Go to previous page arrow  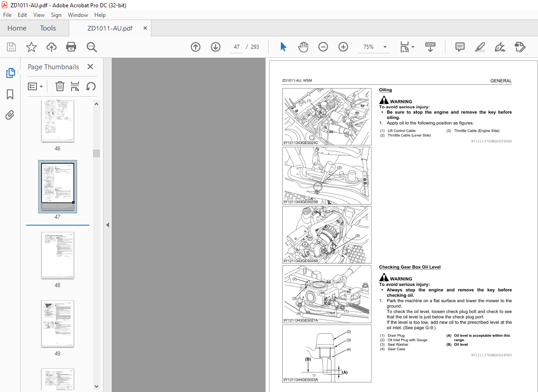pyautogui.click(x=196, y=47)
